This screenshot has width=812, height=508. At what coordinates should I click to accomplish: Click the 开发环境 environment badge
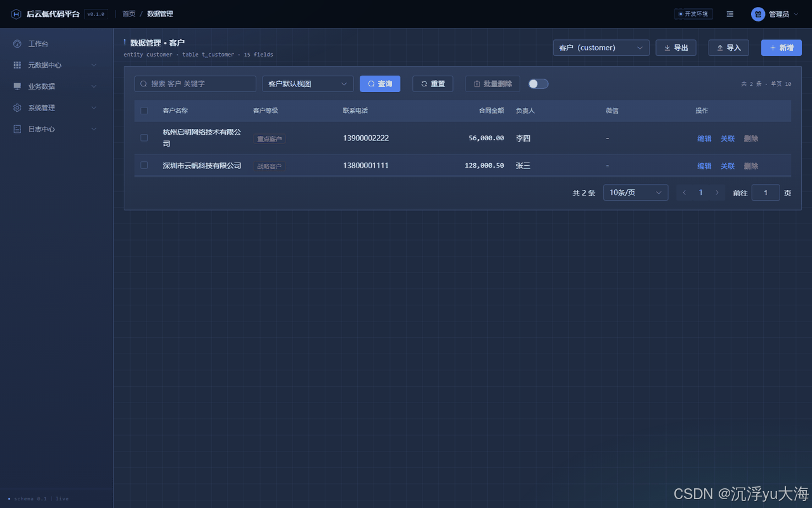pyautogui.click(x=693, y=14)
